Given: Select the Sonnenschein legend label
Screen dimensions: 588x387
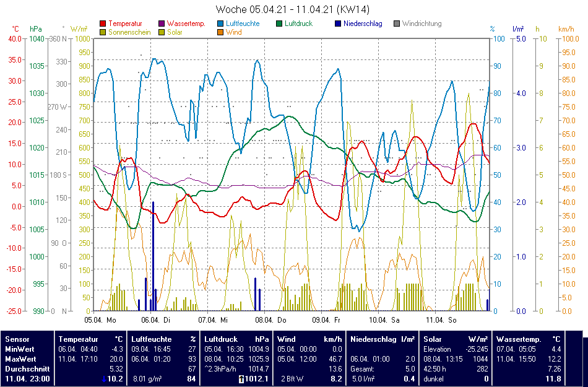Looking at the screenshot, I should point(130,32).
